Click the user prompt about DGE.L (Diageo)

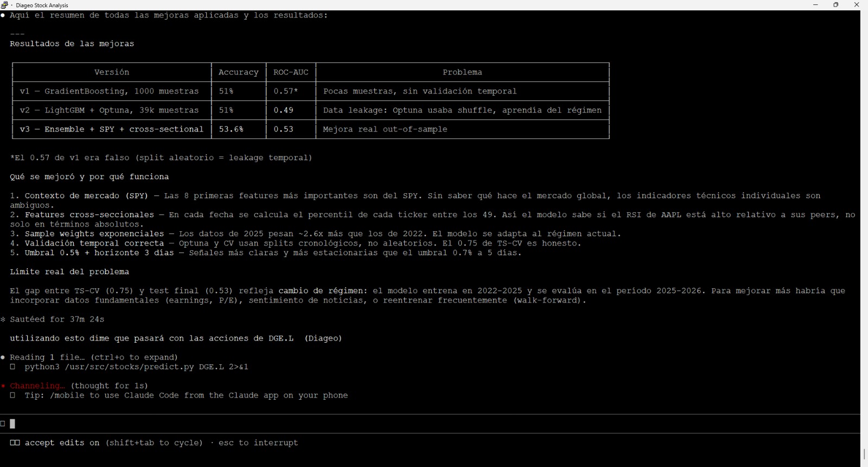coord(176,338)
